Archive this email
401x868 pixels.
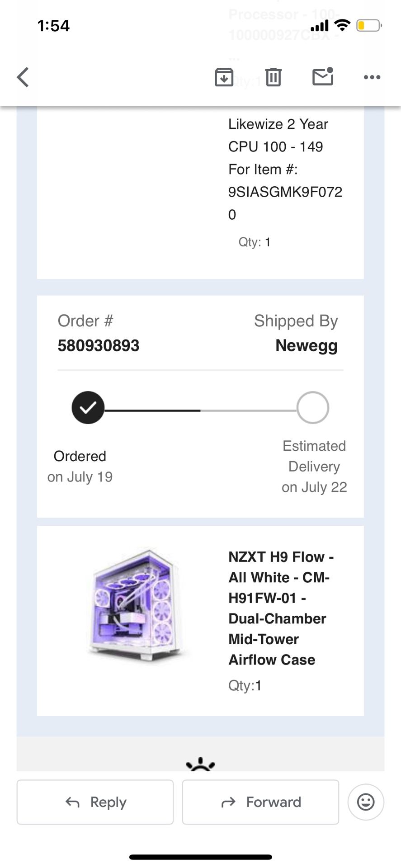[224, 77]
